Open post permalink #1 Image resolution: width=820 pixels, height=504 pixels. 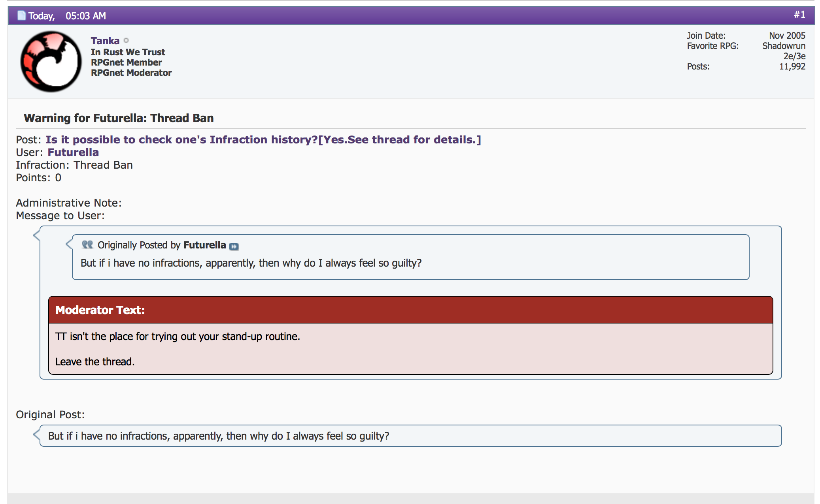[x=799, y=15]
